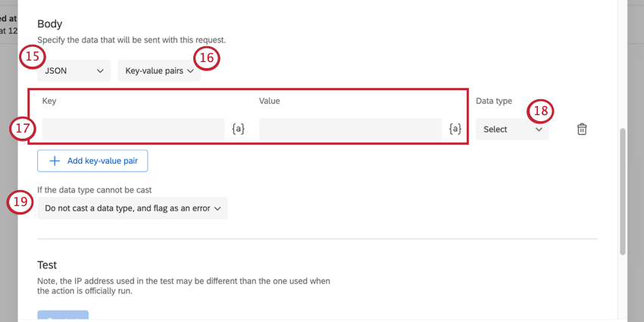
Task: Expand the Key-value pairs dropdown
Action: point(159,71)
